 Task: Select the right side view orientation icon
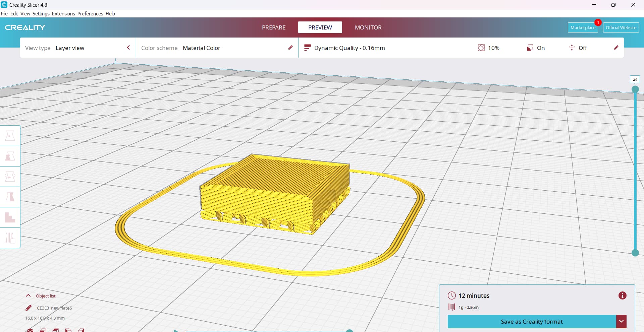[81, 330]
